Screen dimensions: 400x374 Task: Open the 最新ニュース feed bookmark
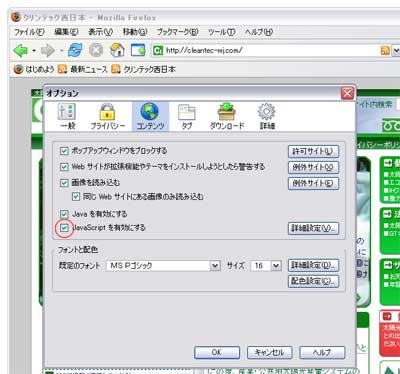click(x=82, y=69)
